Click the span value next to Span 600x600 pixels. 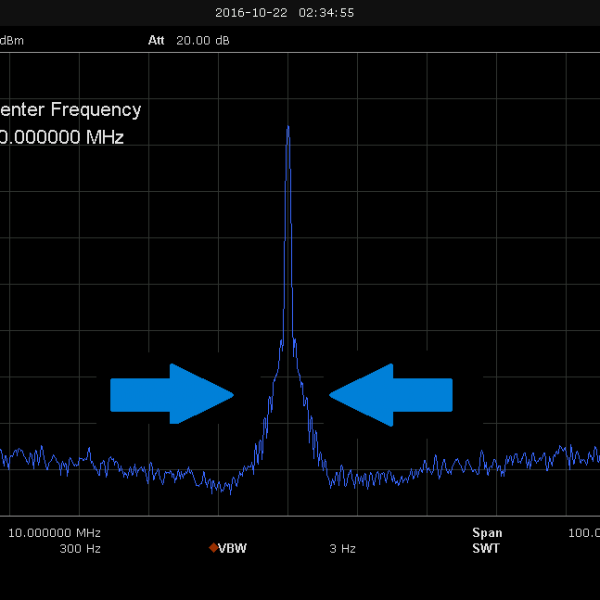point(583,533)
